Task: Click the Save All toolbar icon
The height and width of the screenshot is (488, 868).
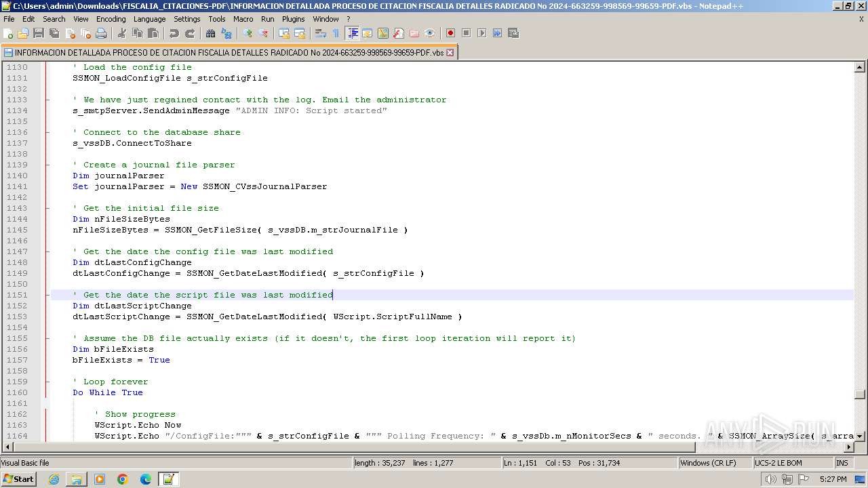Action: coord(54,33)
